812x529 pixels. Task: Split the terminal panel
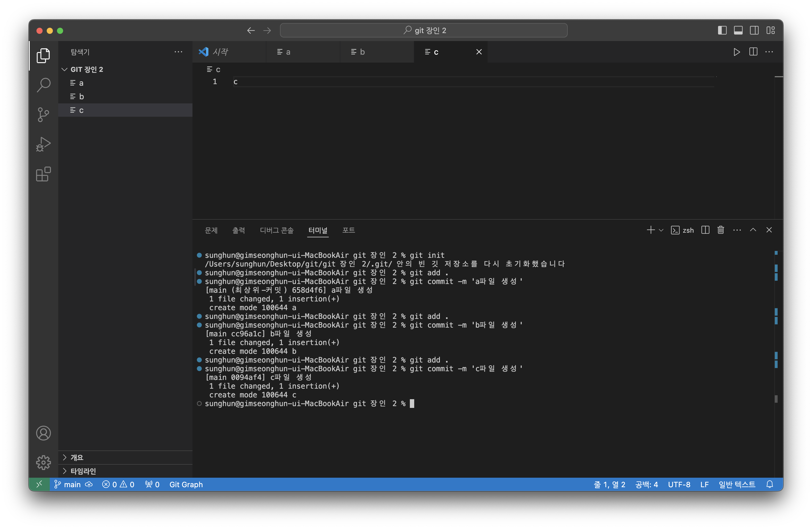click(705, 230)
